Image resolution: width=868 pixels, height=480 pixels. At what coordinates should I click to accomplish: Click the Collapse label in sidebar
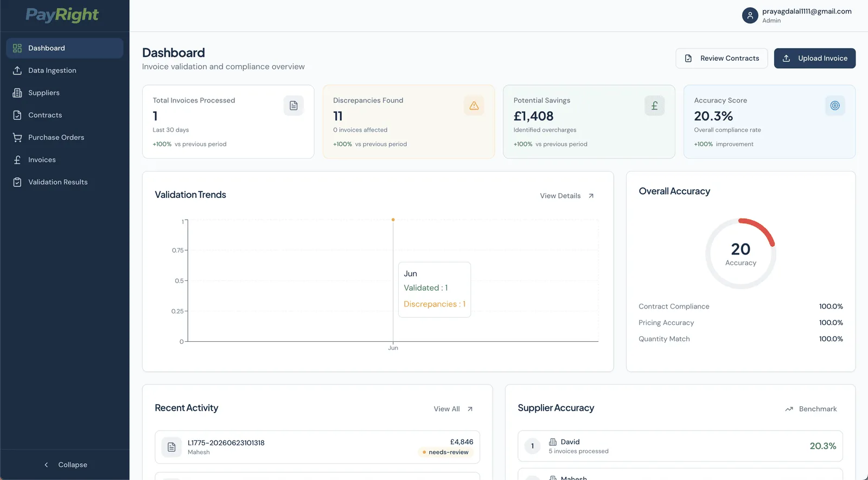tap(73, 465)
